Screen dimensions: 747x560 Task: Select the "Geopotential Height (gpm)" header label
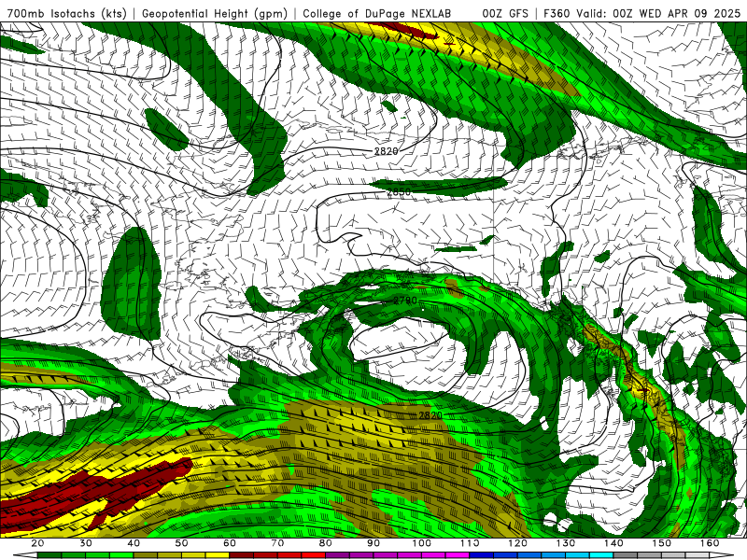(215, 13)
